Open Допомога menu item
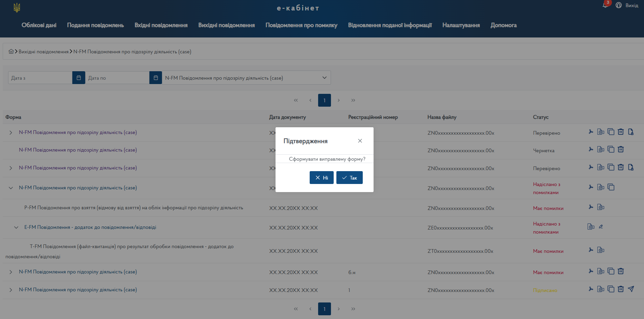Viewport: 644px width, 319px height. 503,25
